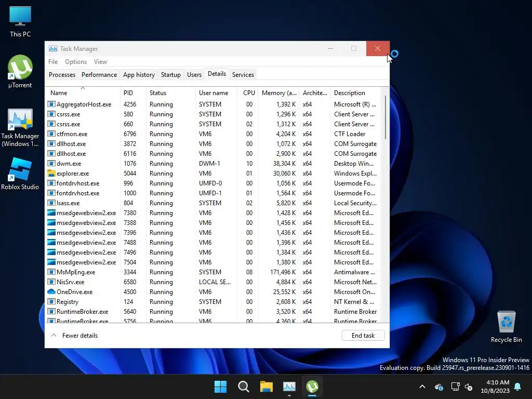532x399 pixels.
Task: Open the File menu
Action: coord(53,62)
